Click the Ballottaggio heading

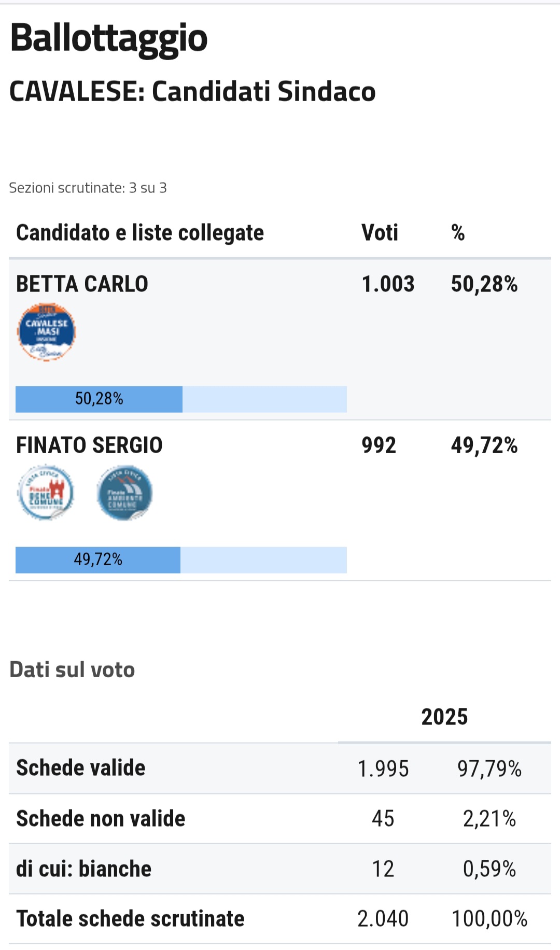(109, 38)
